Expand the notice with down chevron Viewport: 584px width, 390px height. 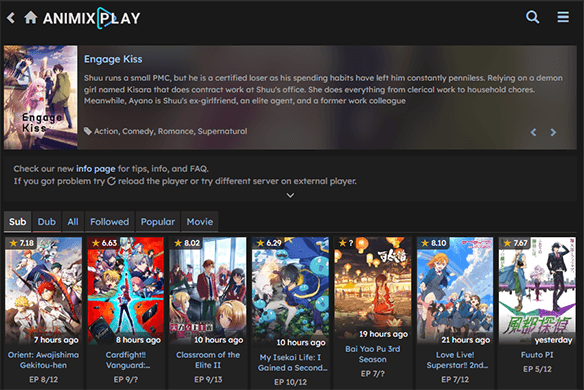tap(291, 195)
